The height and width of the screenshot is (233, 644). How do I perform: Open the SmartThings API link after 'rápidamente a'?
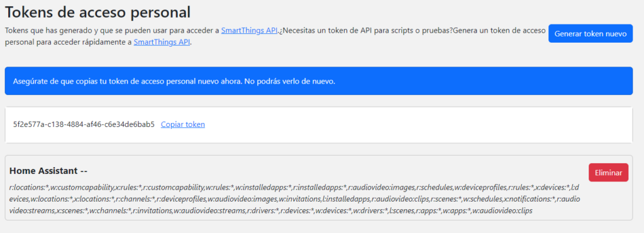pyautogui.click(x=162, y=42)
